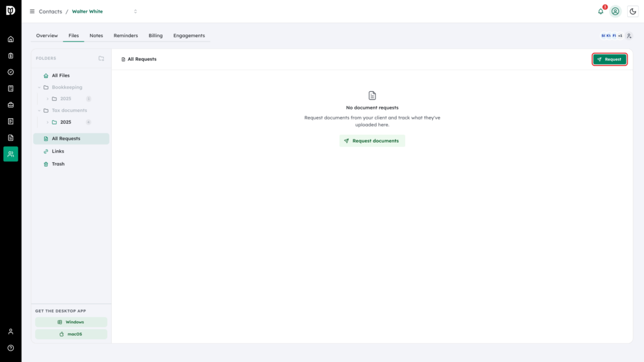This screenshot has height=362, width=644.
Task: Open the contact switcher arrows next to Walter White
Action: 136,11
